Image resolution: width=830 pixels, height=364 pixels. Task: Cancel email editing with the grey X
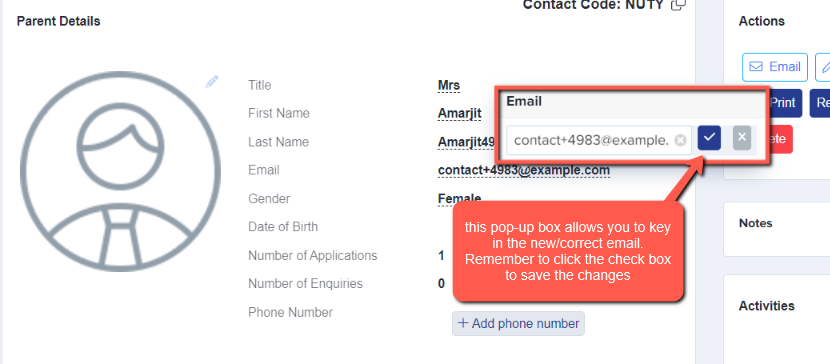point(742,138)
